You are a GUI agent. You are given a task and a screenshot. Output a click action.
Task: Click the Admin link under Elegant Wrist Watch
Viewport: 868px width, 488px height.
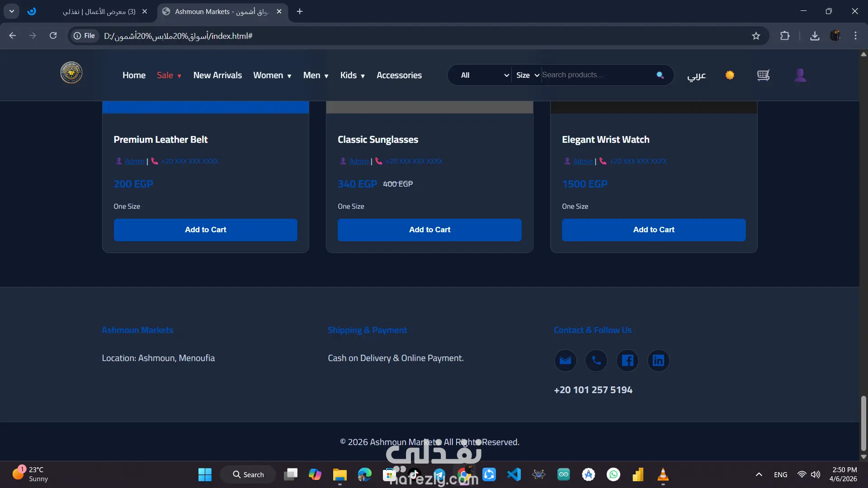pyautogui.click(x=583, y=161)
